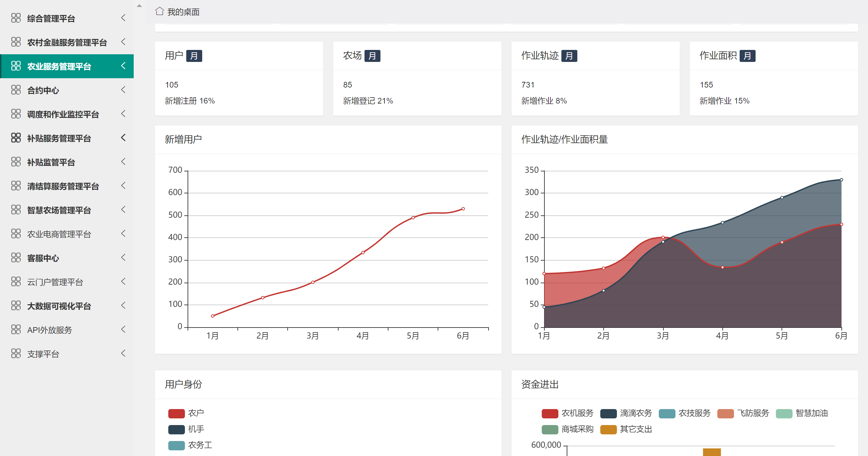
Task: Click the grid icon beside 智慧农场管理平台
Action: click(16, 209)
